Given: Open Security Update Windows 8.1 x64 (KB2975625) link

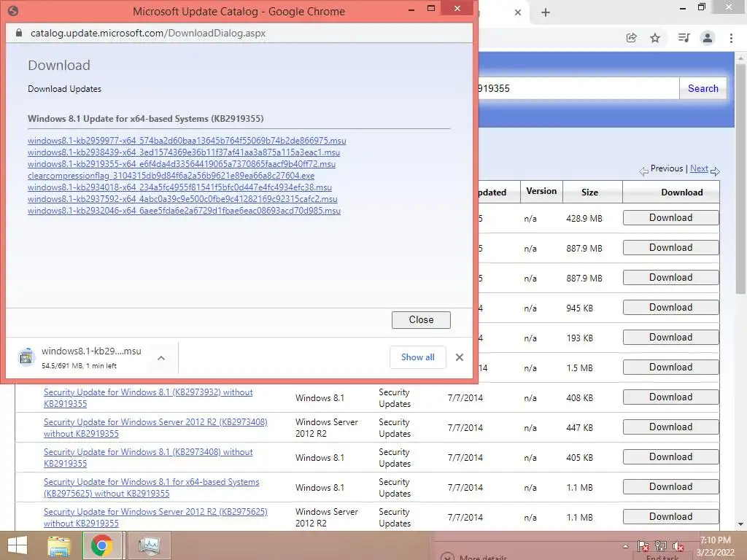Looking at the screenshot, I should (152, 488).
